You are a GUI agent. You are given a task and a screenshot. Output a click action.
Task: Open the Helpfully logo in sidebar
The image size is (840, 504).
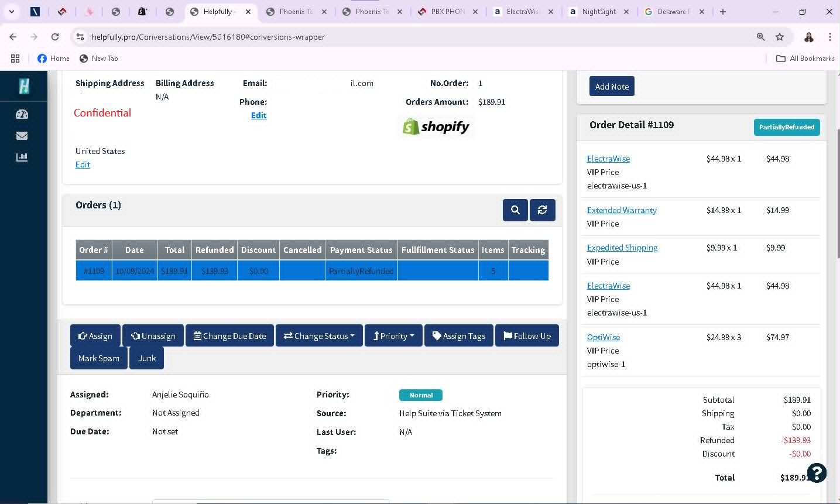click(24, 86)
